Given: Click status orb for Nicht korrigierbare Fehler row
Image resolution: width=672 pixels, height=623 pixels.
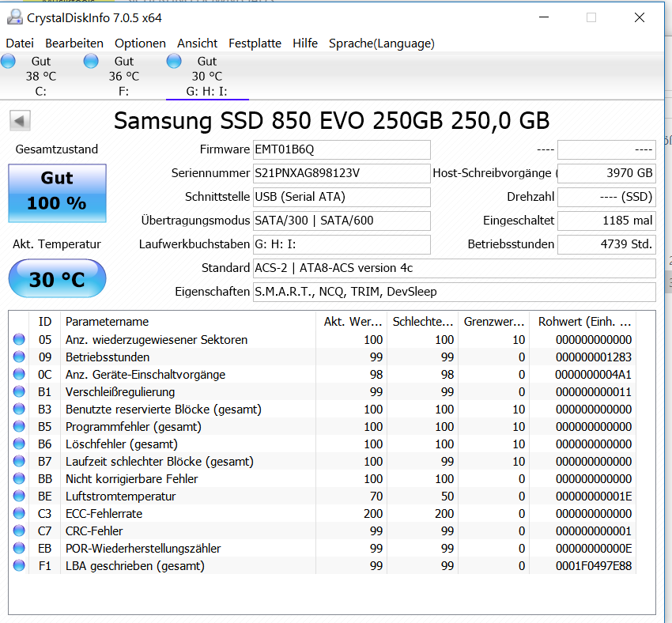Looking at the screenshot, I should tap(19, 478).
